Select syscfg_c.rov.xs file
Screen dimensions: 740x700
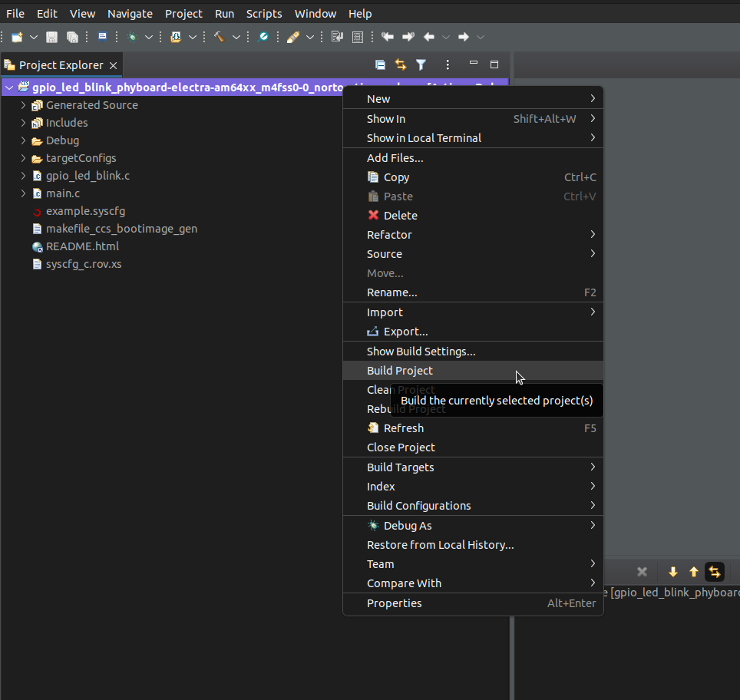[84, 264]
